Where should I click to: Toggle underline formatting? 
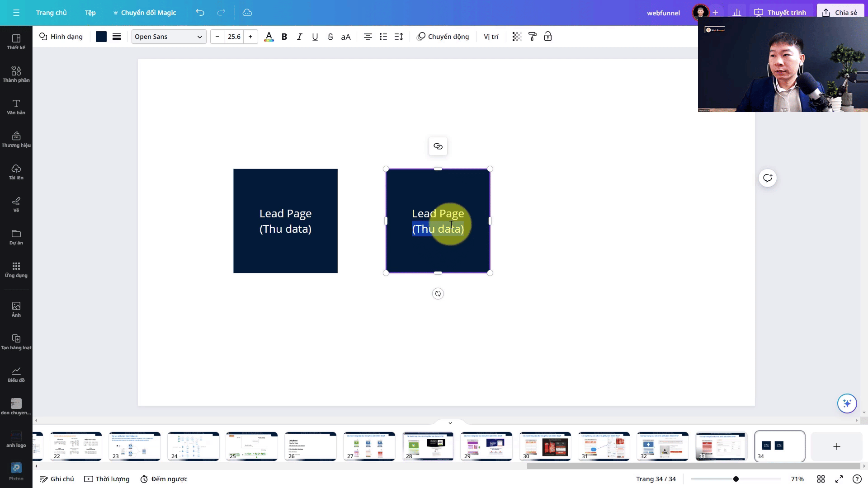[315, 37]
